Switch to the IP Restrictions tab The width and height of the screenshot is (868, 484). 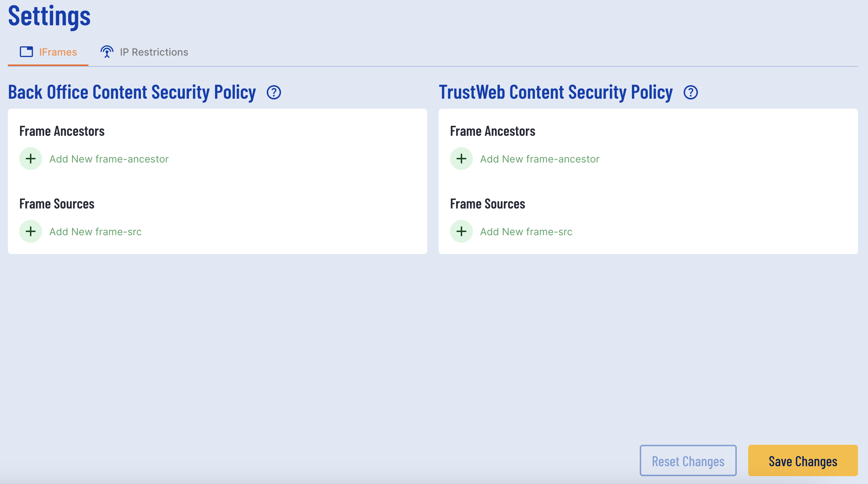pos(144,52)
